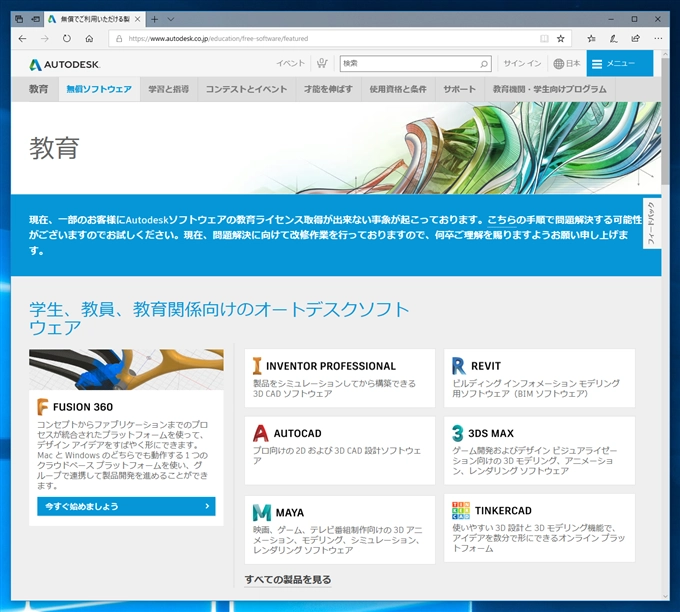Open the favorites hub icon
Image resolution: width=680 pixels, height=612 pixels.
coord(591,39)
